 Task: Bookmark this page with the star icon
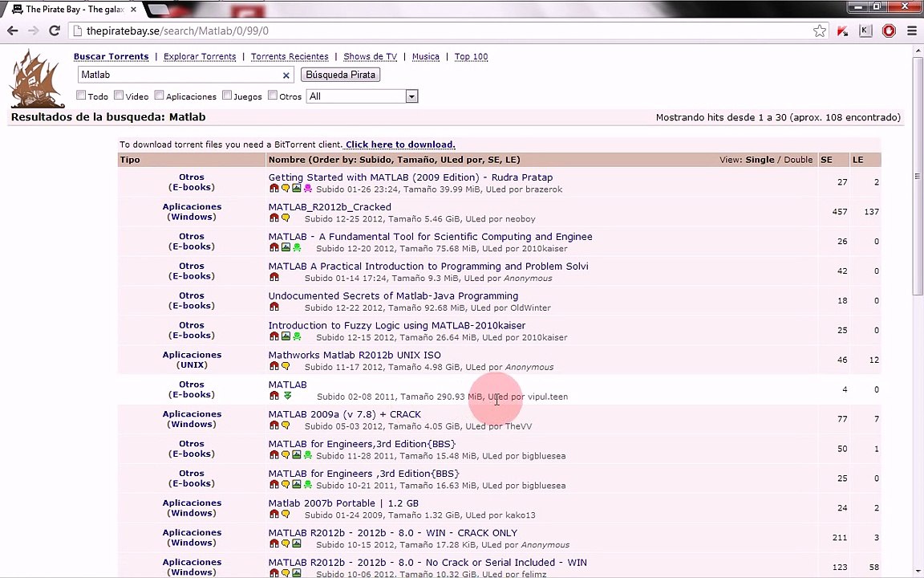click(x=819, y=31)
